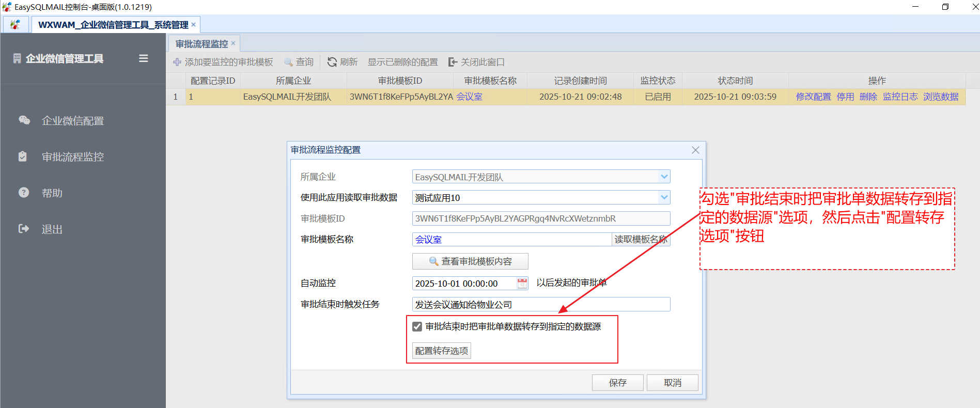Click the home icon tab at top left

pos(15,24)
